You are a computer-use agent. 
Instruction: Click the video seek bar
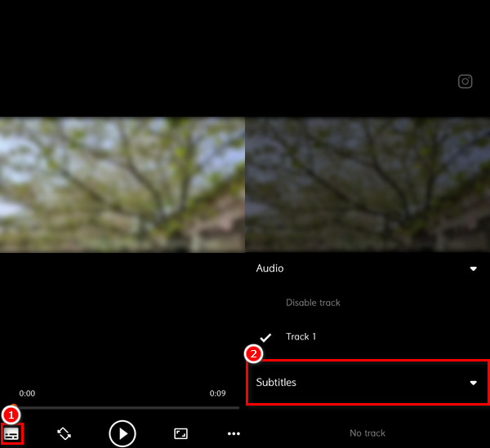click(125, 407)
